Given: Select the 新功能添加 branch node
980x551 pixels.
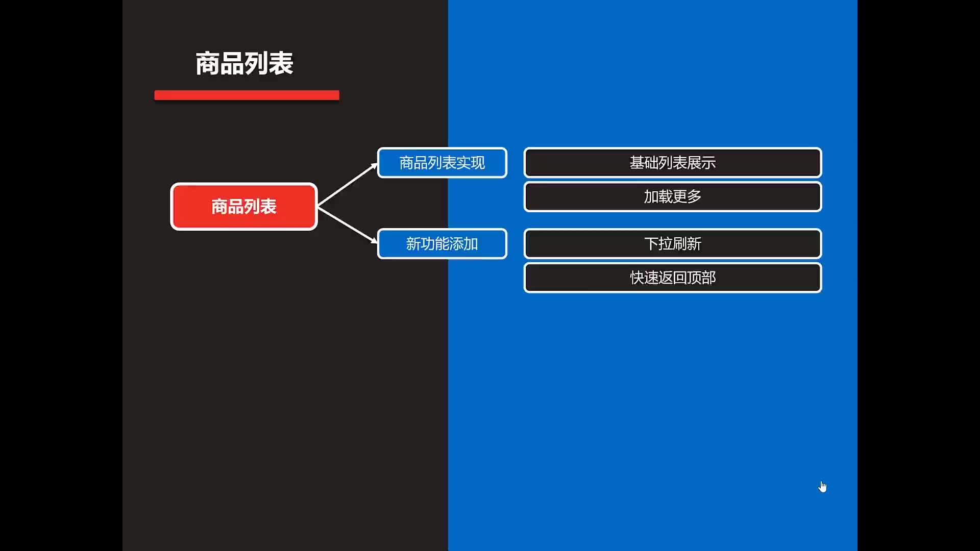Looking at the screenshot, I should (x=442, y=243).
